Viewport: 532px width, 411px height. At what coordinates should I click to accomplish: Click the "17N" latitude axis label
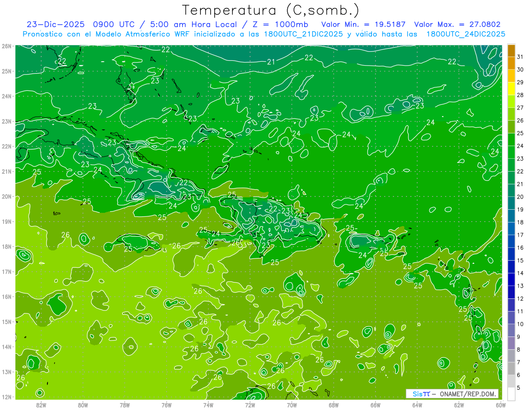6,271
